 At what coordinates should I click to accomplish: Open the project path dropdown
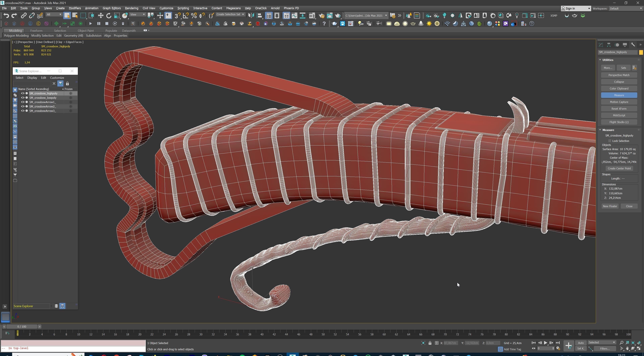coord(366,15)
